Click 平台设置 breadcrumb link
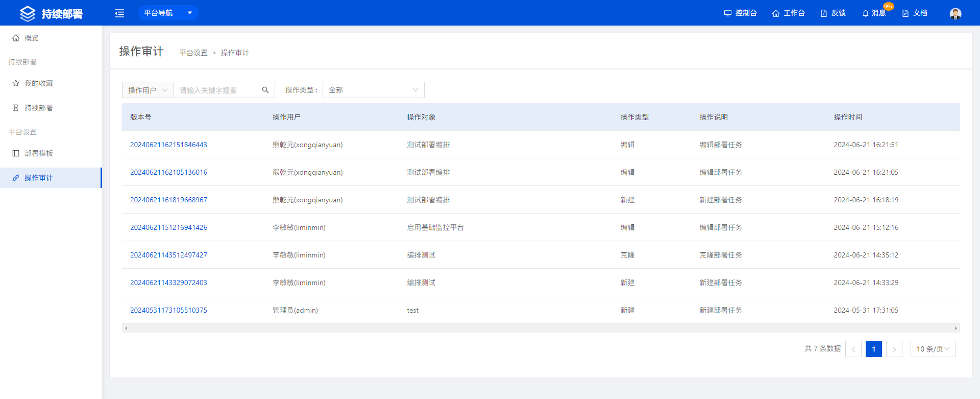The width and height of the screenshot is (980, 399). [x=193, y=53]
